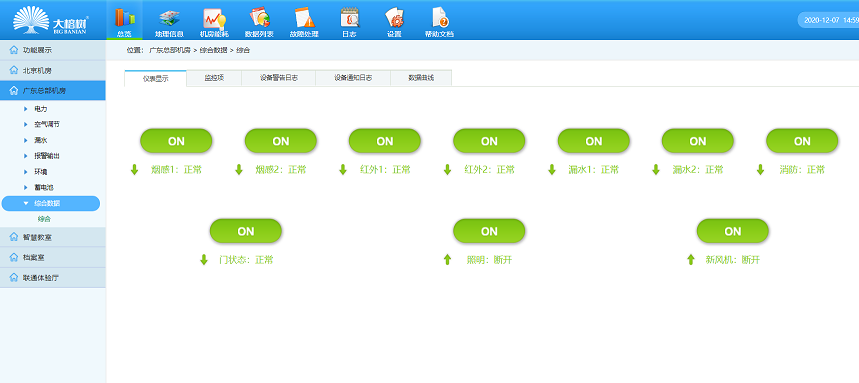The height and width of the screenshot is (383, 859).
Task: Switch to the 设备警告日志 tab
Action: [279, 78]
